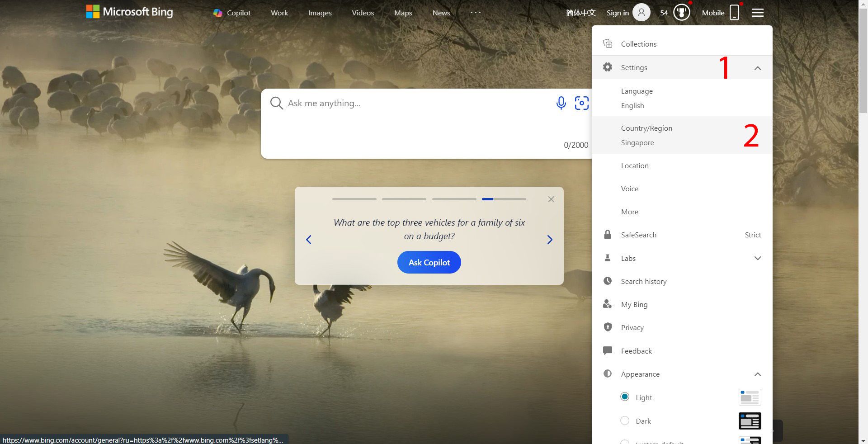This screenshot has width=868, height=444.
Task: Enable SafeSearch settings entry
Action: tap(639, 235)
